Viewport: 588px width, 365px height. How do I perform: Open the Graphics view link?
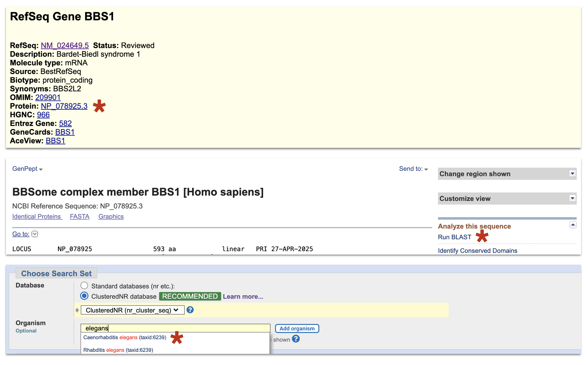pos(111,216)
